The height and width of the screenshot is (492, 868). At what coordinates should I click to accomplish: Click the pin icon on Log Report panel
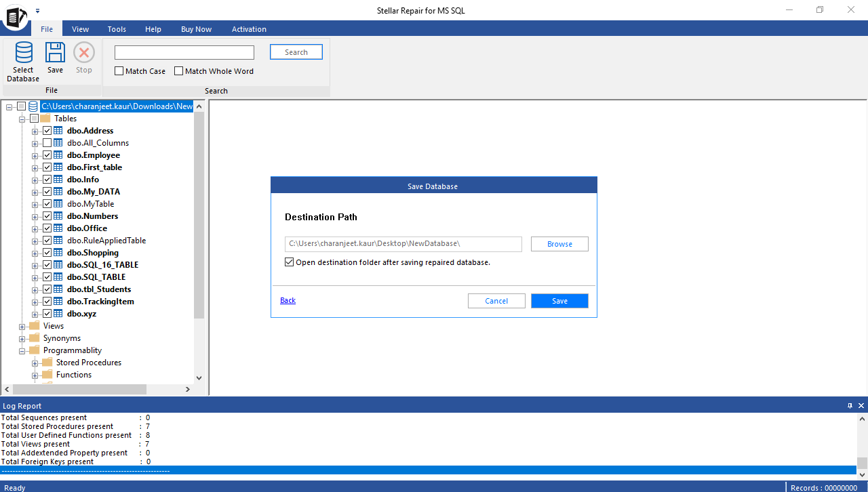pos(850,406)
